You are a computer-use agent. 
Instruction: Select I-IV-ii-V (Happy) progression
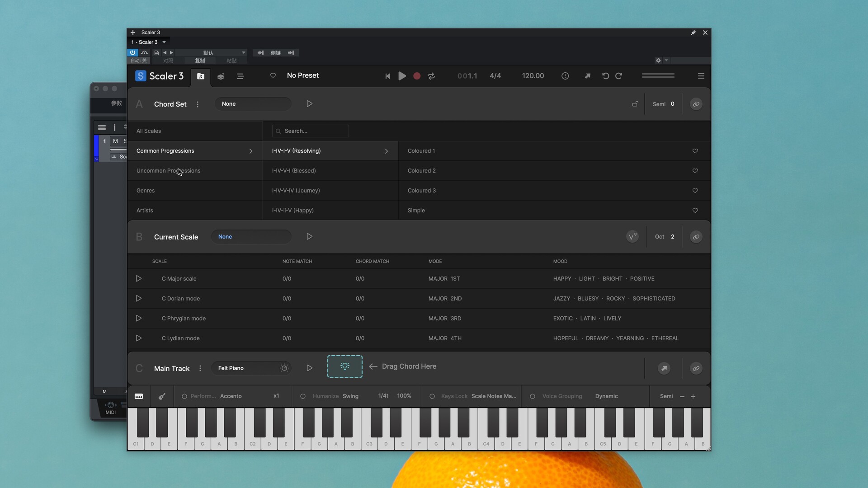330,211
